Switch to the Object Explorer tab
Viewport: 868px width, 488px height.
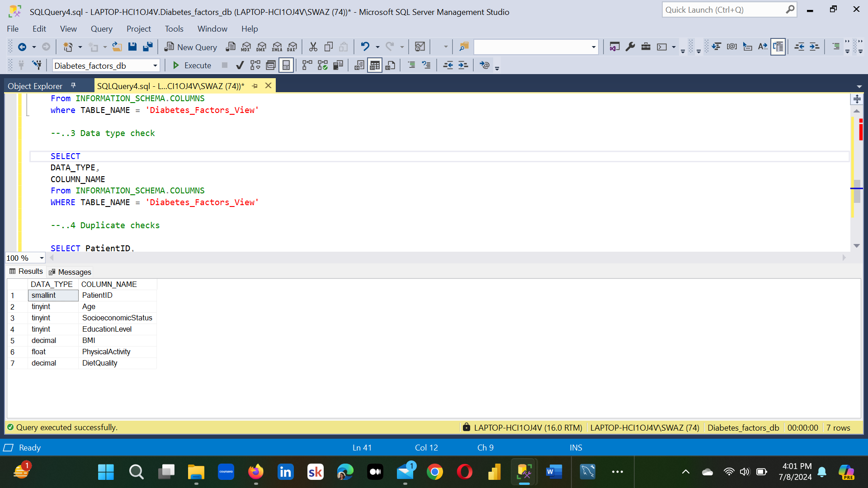35,86
